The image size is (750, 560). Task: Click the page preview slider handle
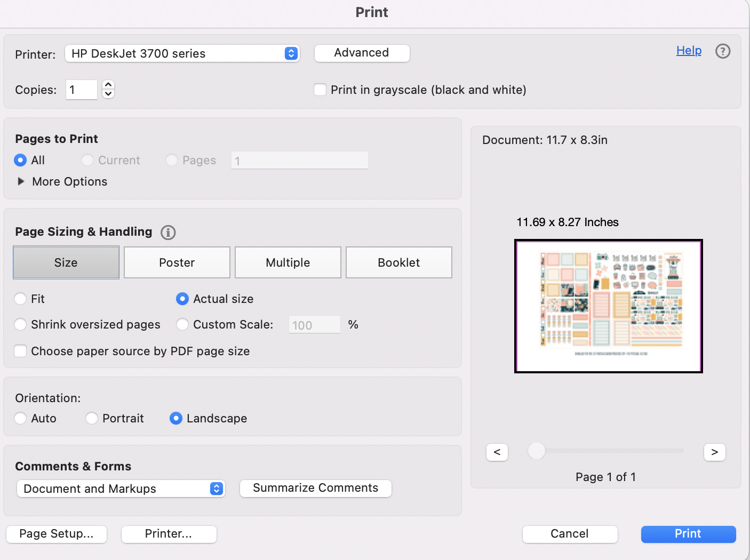pyautogui.click(x=536, y=451)
